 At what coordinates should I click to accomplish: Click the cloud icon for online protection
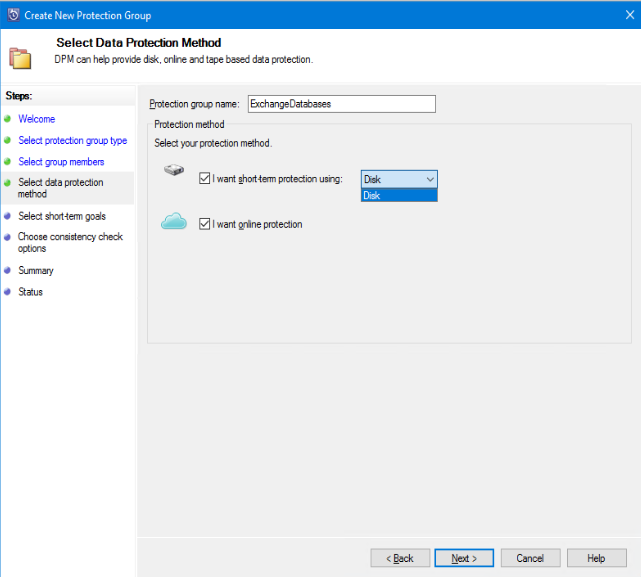174,221
